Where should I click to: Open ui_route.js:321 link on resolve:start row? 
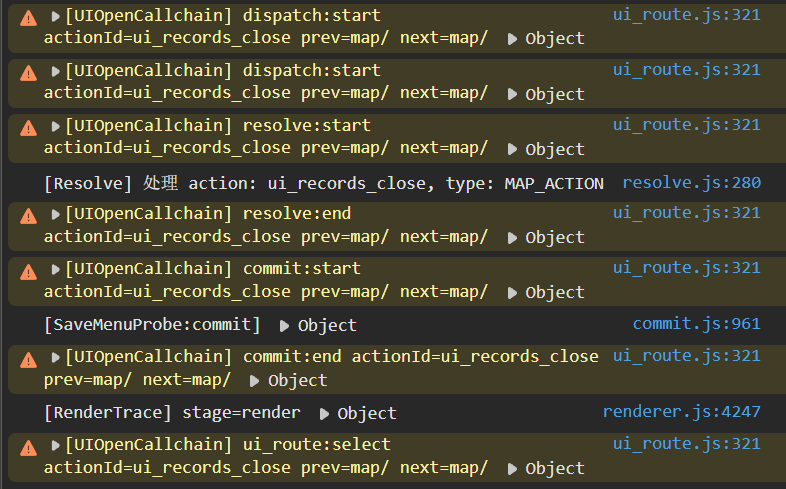click(687, 125)
